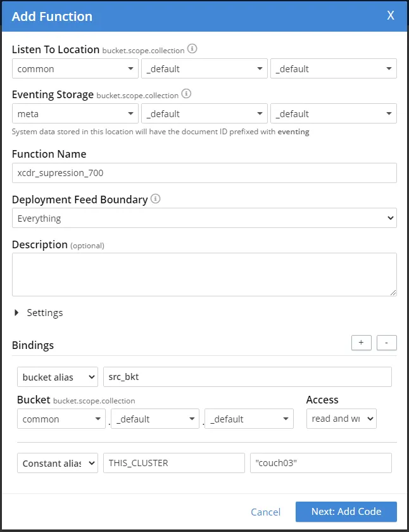Open the Access 'read and write' dropdown

pos(341,419)
